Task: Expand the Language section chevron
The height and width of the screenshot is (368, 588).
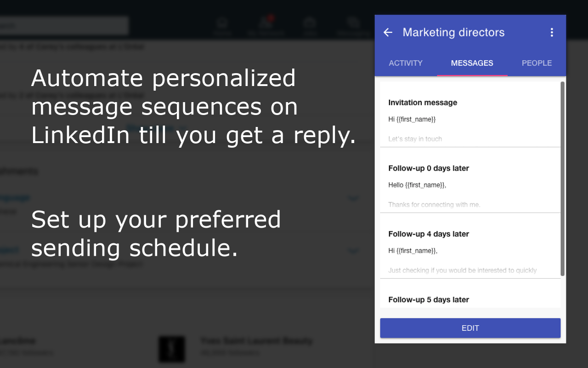Action: [353, 199]
